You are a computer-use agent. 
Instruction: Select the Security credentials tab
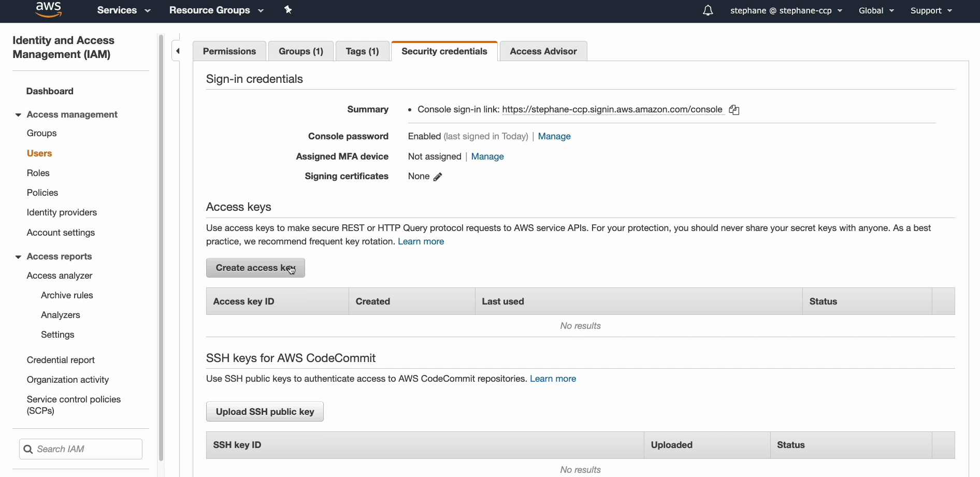pyautogui.click(x=444, y=51)
